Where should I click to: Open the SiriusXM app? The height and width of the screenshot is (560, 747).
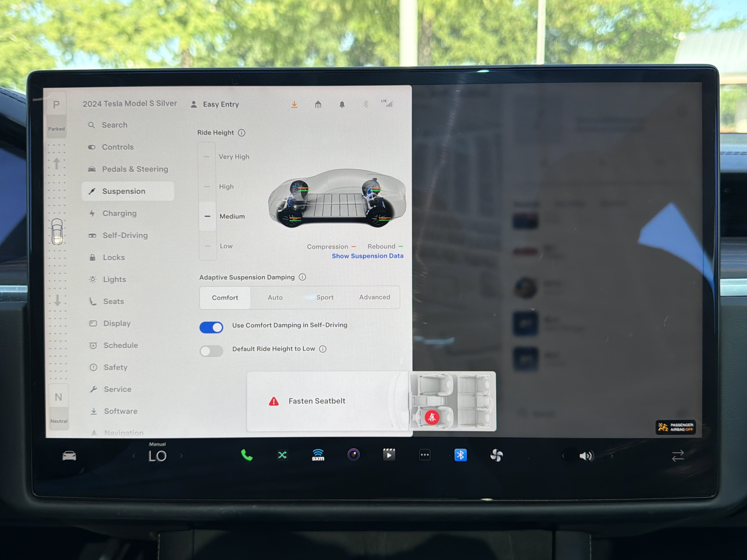pyautogui.click(x=318, y=455)
